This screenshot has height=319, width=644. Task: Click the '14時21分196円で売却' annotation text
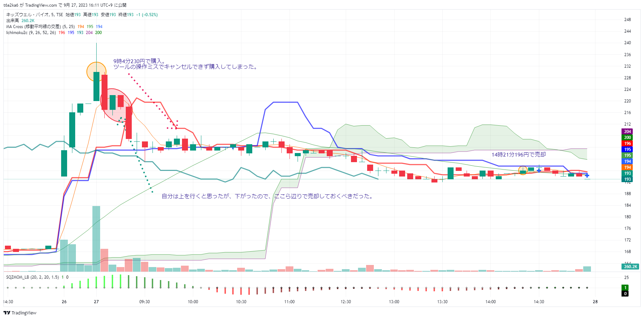[x=518, y=155]
